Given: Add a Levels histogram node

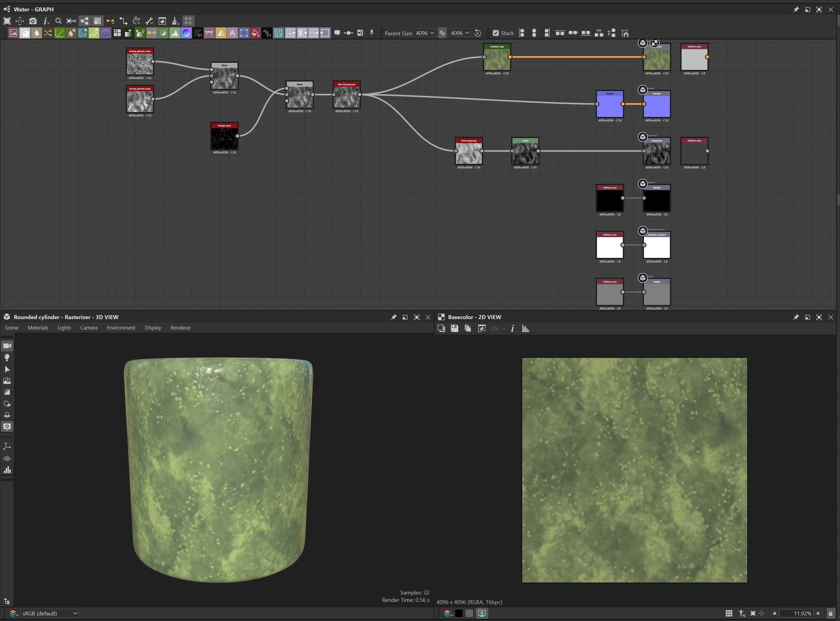Looking at the screenshot, I should [x=174, y=33].
